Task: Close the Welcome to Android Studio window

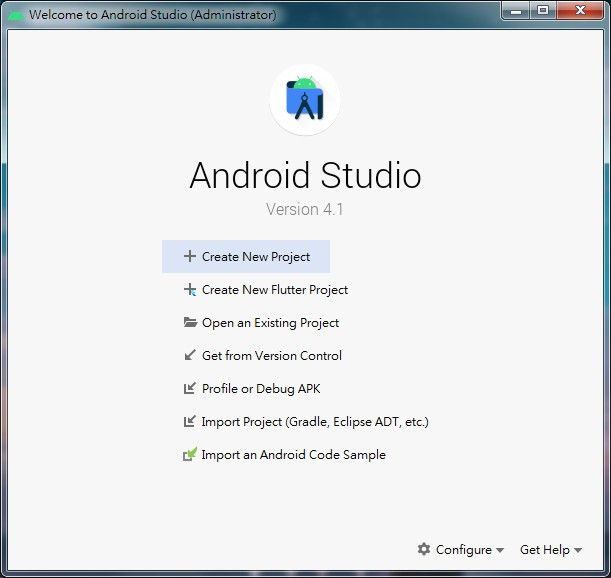Action: click(580, 11)
